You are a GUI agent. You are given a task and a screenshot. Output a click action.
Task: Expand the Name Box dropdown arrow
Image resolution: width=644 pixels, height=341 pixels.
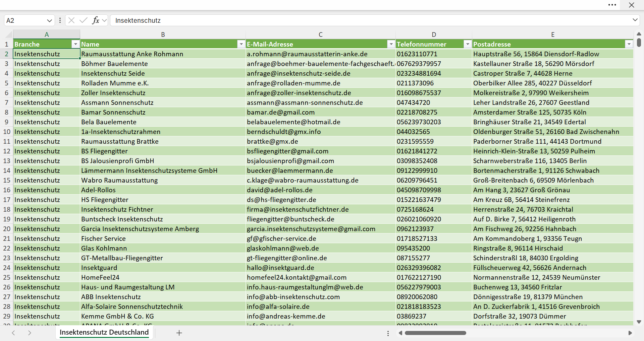pyautogui.click(x=49, y=20)
